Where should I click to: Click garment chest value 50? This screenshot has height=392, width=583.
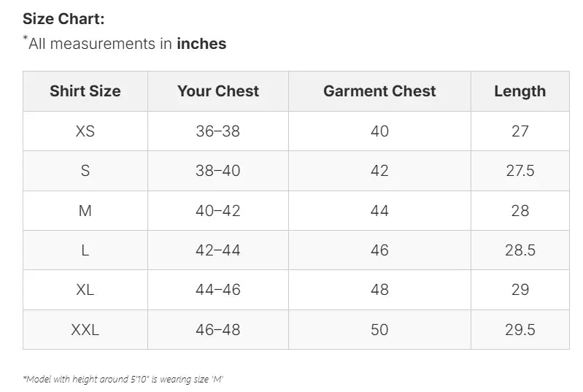[x=379, y=330]
